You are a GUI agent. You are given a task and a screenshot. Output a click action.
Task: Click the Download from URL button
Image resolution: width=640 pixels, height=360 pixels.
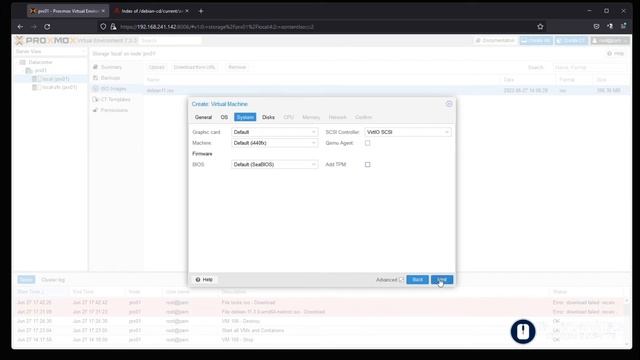194,67
